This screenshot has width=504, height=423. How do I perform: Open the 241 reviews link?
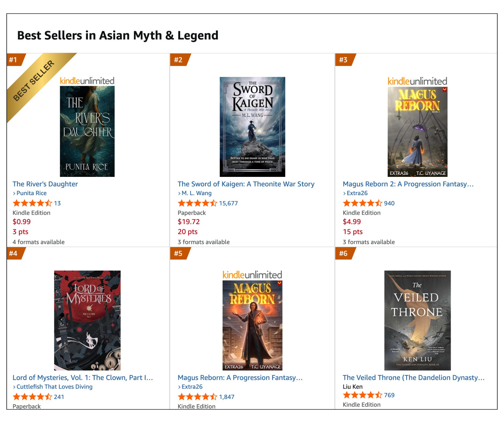[59, 397]
